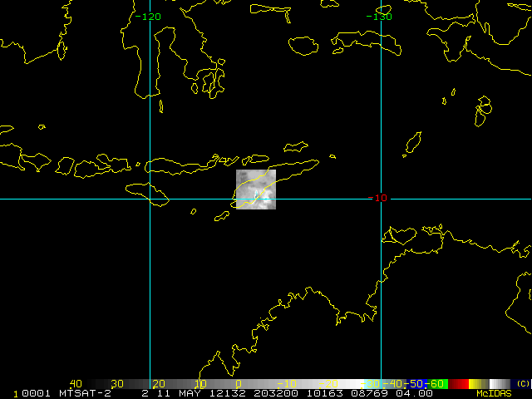Select the green -60 color bar segment
The width and height of the screenshot is (532, 399).
pyautogui.click(x=438, y=383)
